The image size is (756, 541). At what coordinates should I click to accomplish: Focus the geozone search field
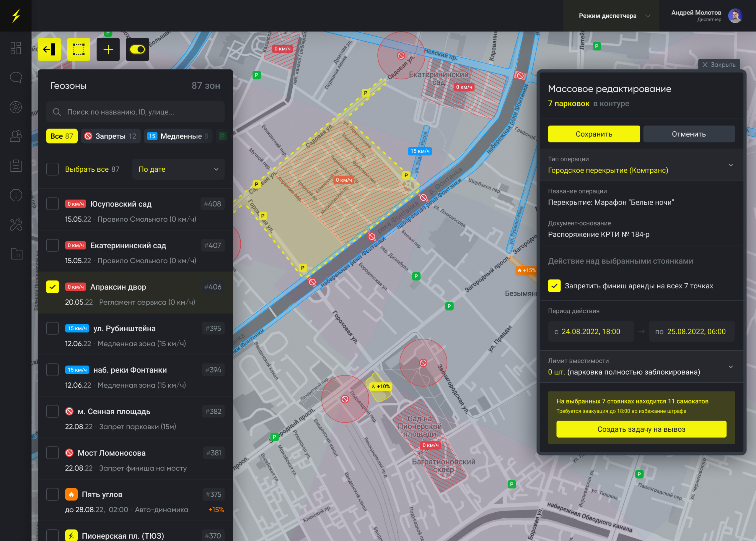pos(135,112)
